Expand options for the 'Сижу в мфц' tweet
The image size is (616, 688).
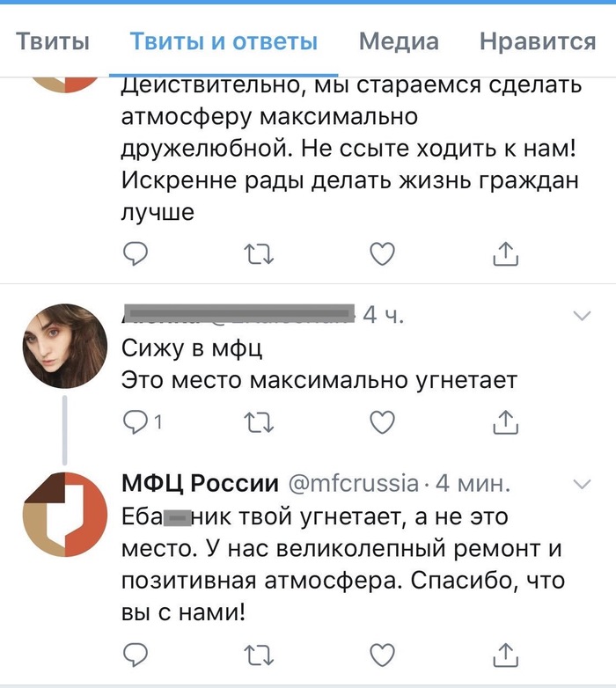tap(582, 315)
